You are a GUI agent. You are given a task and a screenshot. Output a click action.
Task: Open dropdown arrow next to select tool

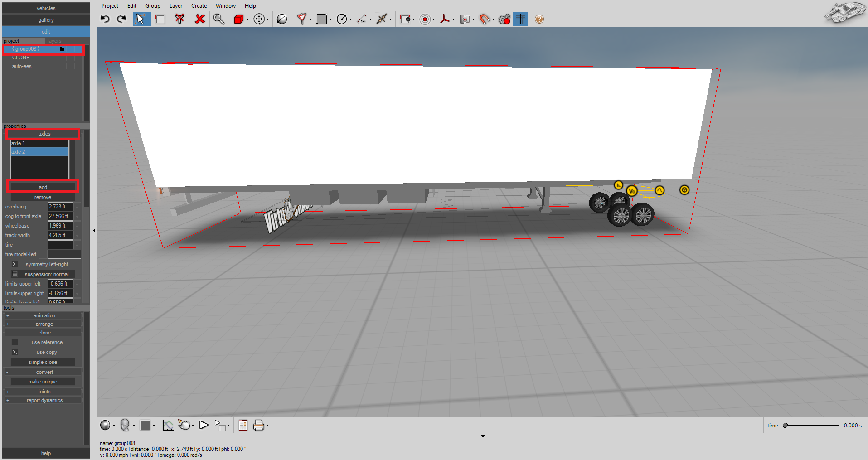click(x=149, y=19)
